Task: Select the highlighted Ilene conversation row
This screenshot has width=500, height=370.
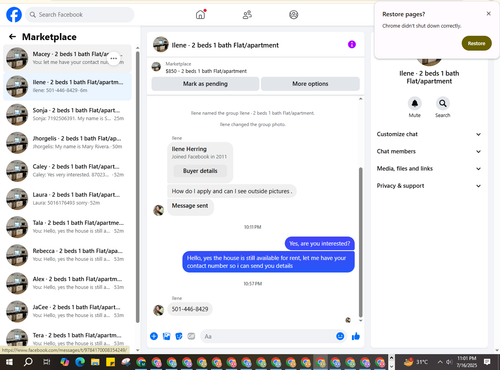Action: [67, 86]
